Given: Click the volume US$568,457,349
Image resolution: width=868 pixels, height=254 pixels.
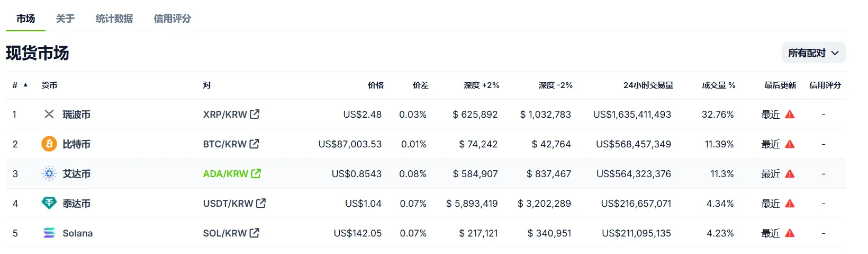Looking at the screenshot, I should pos(634,144).
